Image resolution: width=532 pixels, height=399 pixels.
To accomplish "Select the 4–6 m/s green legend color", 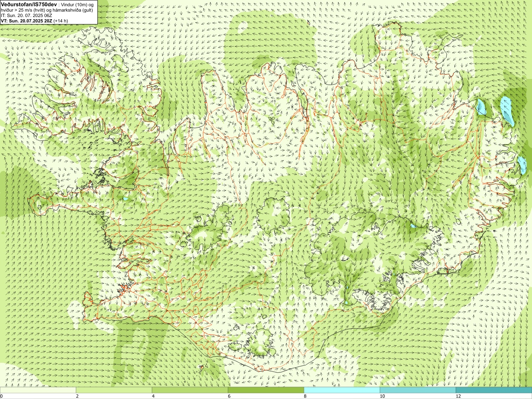I will [x=190, y=390].
